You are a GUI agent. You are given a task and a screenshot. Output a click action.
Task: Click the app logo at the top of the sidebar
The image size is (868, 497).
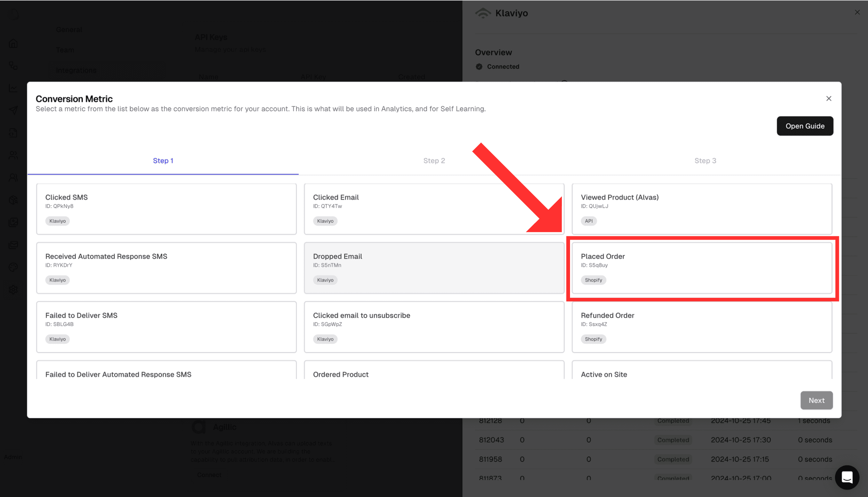click(13, 14)
